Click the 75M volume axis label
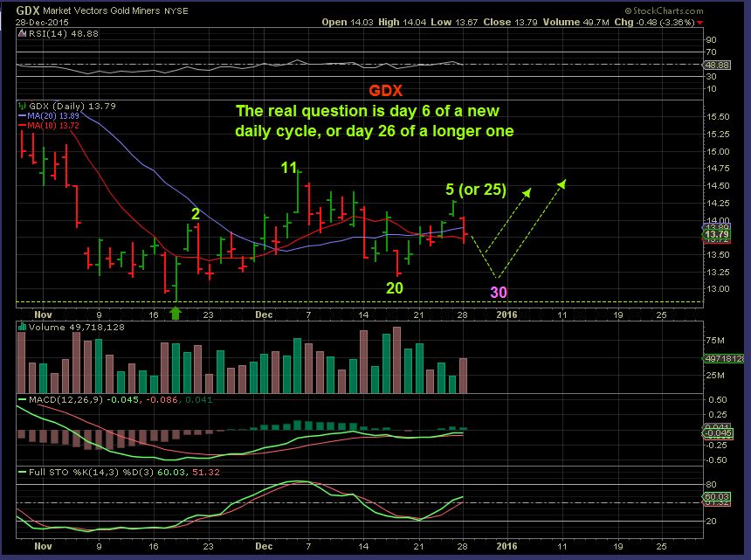Viewport: 751px width, 560px height. click(715, 341)
